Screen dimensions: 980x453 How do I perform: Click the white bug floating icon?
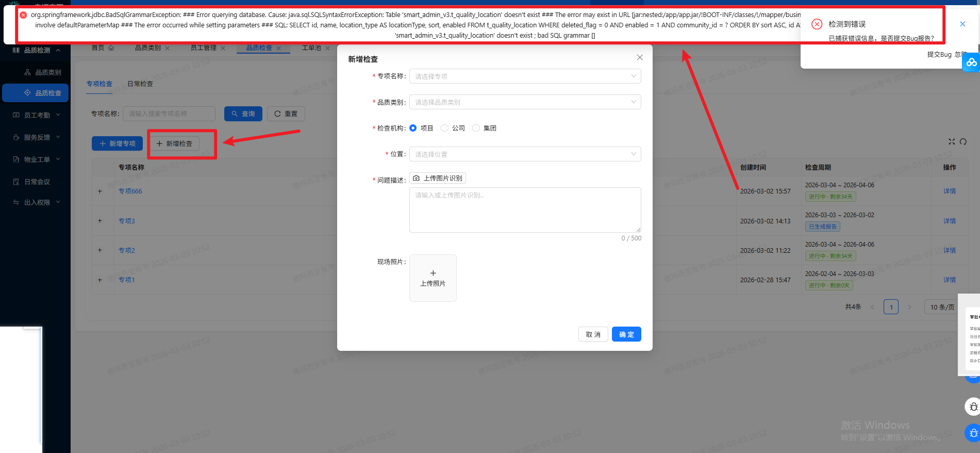[973, 407]
